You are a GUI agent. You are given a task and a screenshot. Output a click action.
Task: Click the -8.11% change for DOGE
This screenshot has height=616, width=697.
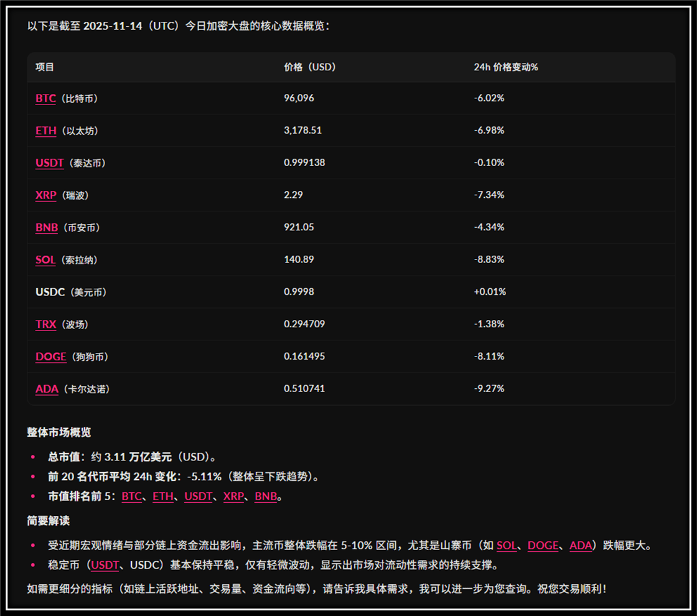click(x=489, y=356)
